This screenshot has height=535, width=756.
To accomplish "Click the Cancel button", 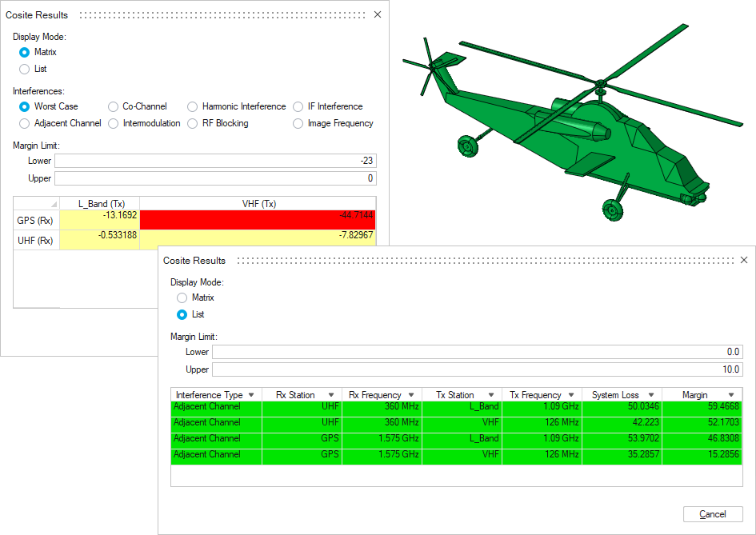I will (x=713, y=514).
